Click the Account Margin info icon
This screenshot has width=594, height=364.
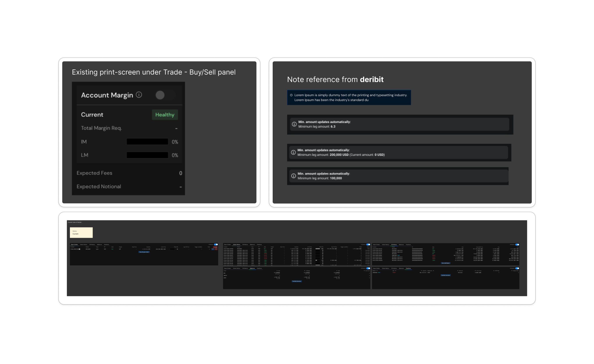[x=139, y=95]
